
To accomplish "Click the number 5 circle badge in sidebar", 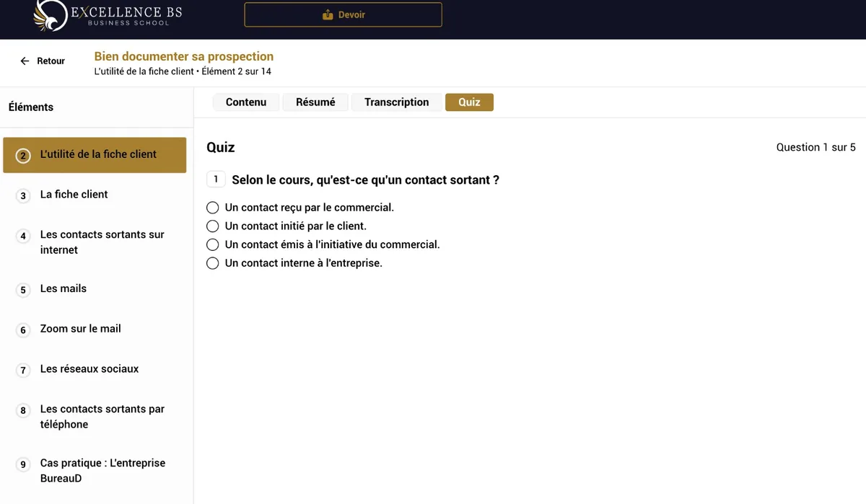I will coord(23,290).
